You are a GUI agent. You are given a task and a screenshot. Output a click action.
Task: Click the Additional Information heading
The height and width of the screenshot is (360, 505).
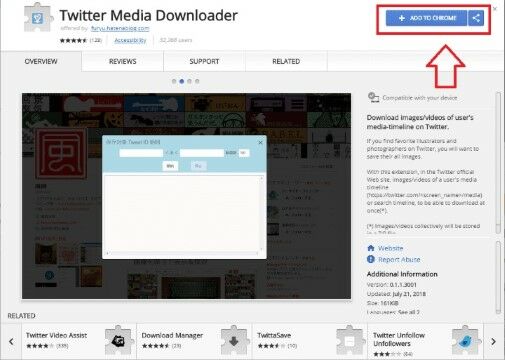(x=402, y=274)
